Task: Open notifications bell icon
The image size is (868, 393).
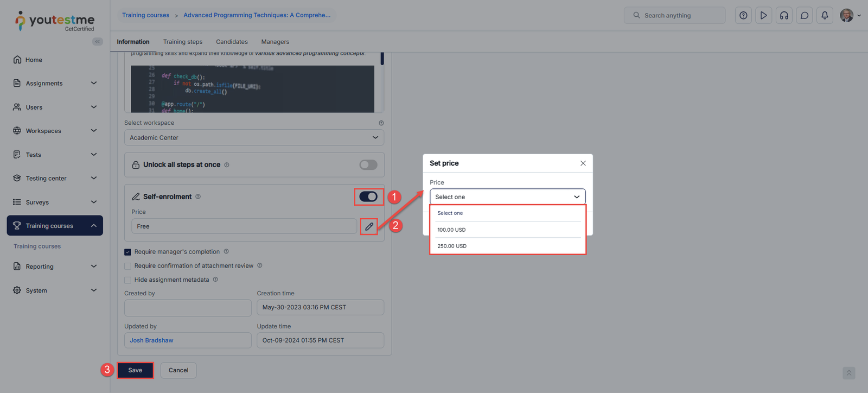Action: [x=825, y=16]
